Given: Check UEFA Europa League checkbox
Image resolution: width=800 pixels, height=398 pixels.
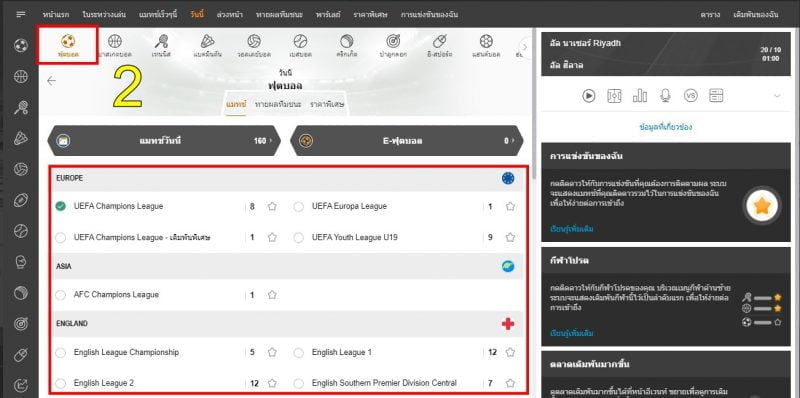Looking at the screenshot, I should click(x=299, y=206).
